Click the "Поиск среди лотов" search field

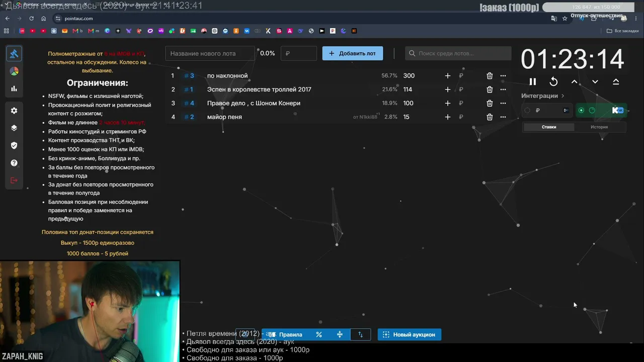(458, 53)
